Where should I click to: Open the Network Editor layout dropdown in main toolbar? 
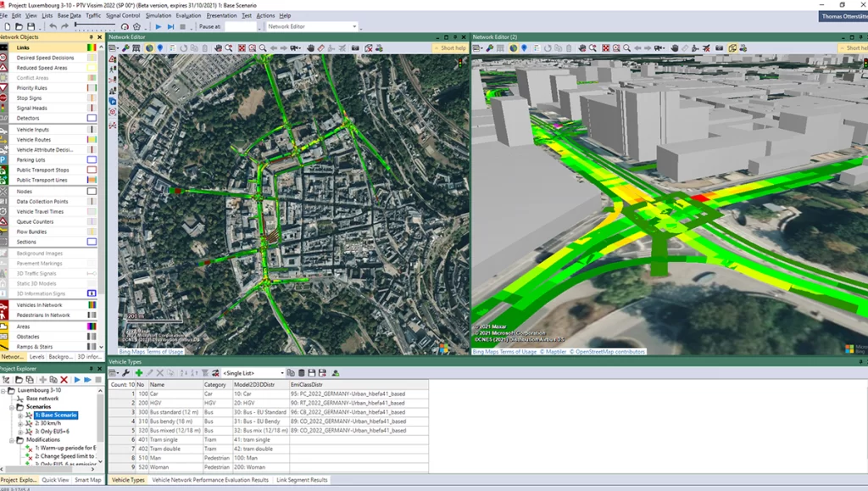(x=354, y=26)
